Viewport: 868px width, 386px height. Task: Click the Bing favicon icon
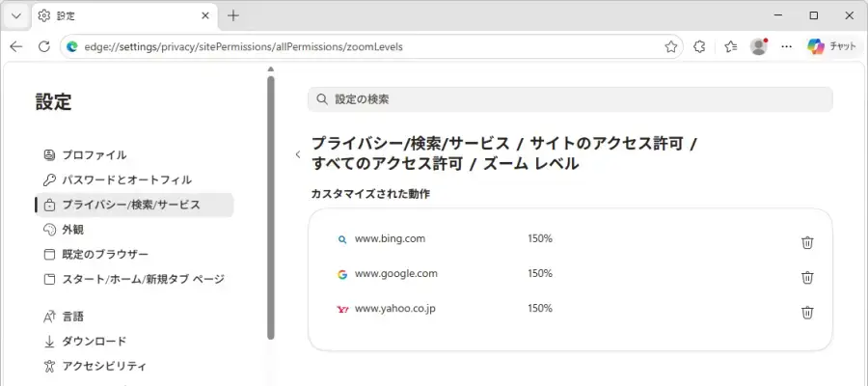pyautogui.click(x=342, y=239)
